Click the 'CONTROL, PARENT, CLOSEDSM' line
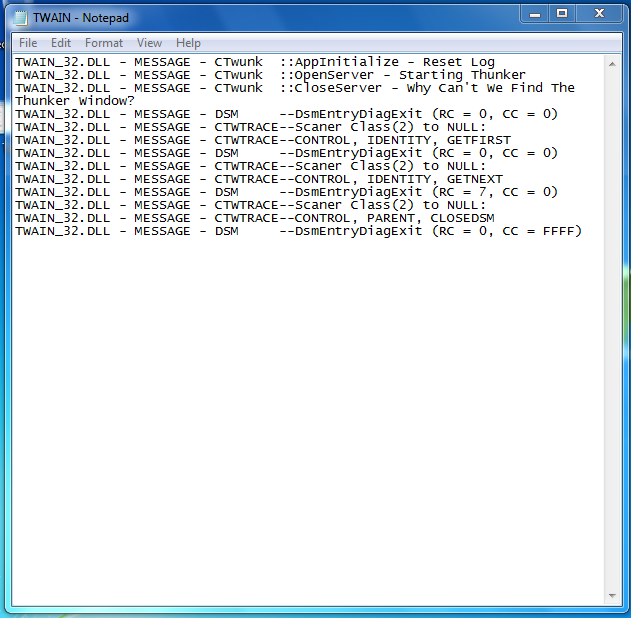This screenshot has height=618, width=631. (x=255, y=218)
